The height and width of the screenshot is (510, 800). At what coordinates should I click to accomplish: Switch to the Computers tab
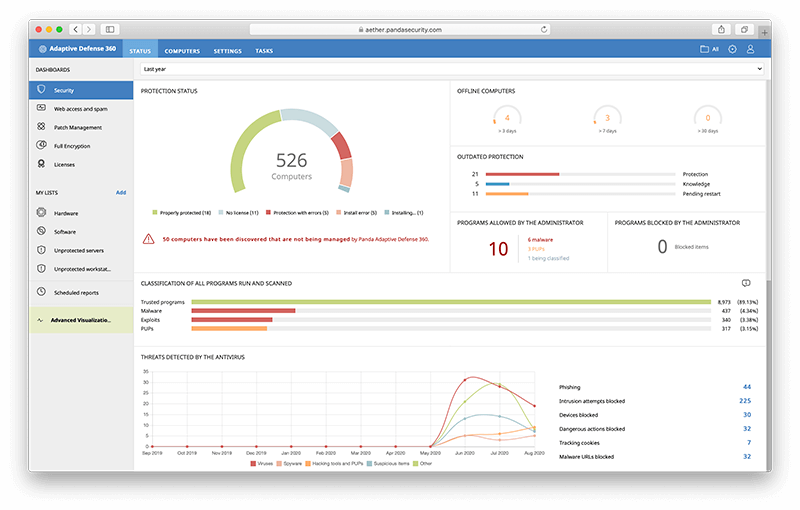coord(182,50)
